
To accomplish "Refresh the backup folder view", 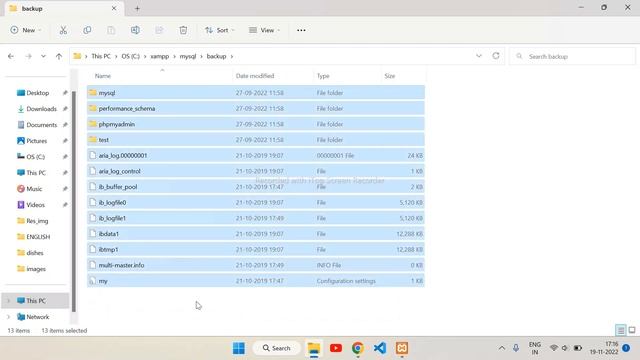I will (496, 56).
